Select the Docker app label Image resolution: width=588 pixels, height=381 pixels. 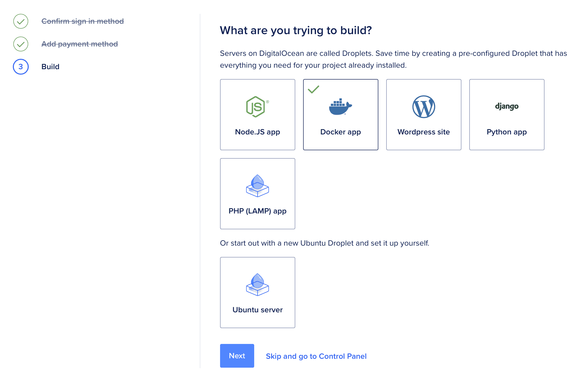point(340,132)
